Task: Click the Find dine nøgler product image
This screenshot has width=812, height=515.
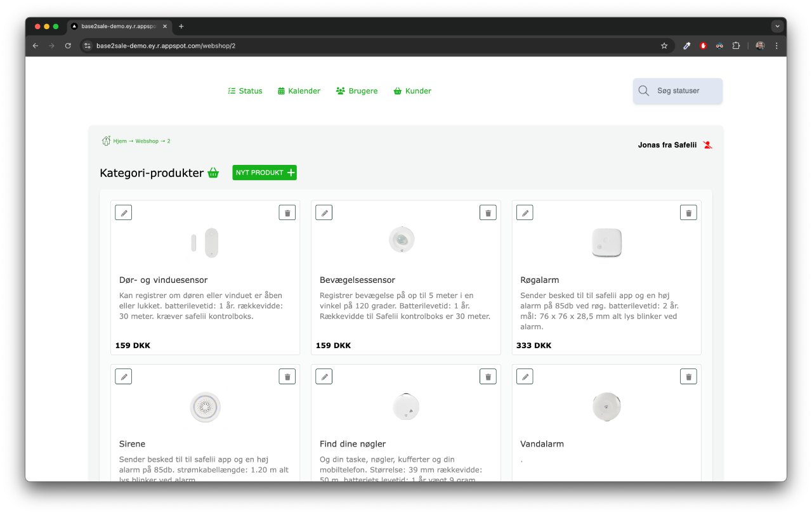Action: 406,407
